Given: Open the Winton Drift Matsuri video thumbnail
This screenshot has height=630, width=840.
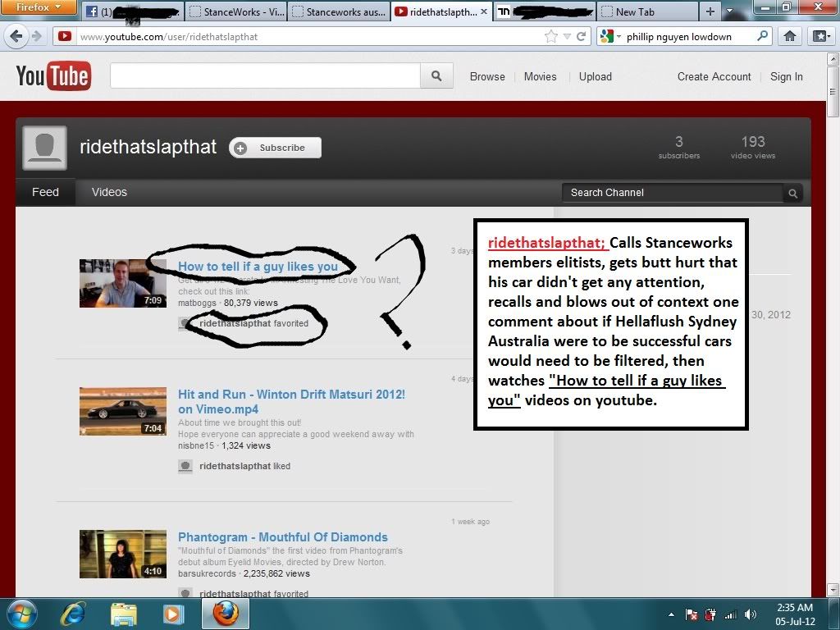Looking at the screenshot, I should pyautogui.click(x=123, y=412).
